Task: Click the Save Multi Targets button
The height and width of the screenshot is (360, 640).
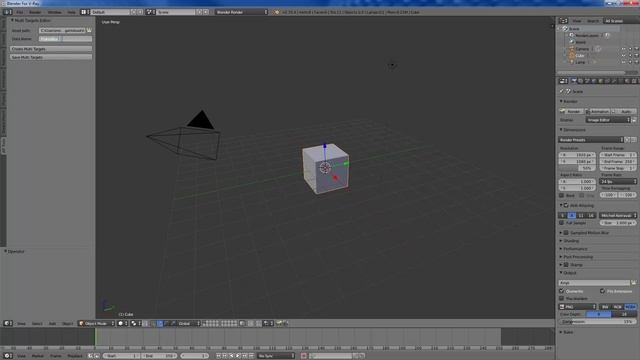Action: [51, 57]
